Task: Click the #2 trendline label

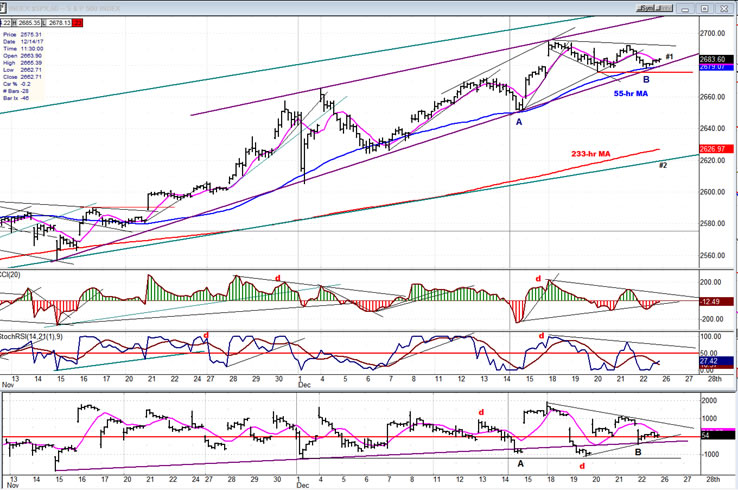Action: 663,164
